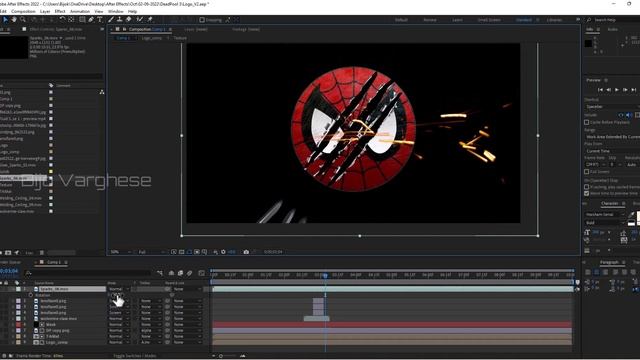
Task: Open the Effect menu
Action: coord(60,11)
